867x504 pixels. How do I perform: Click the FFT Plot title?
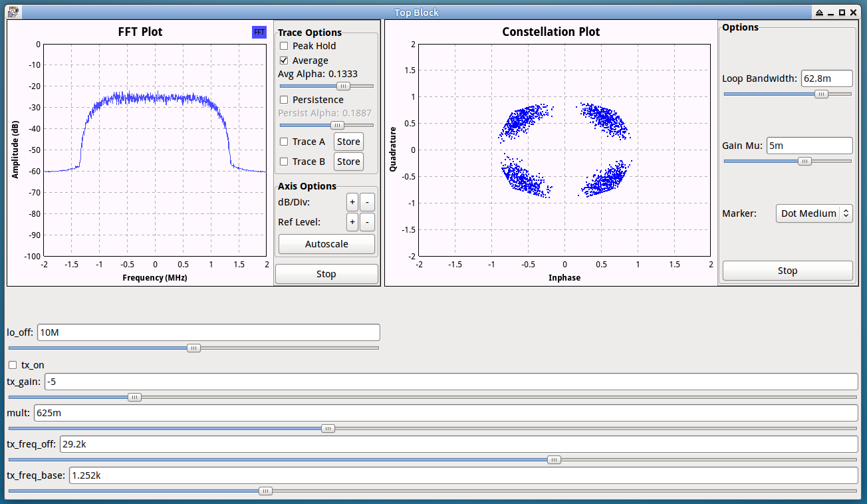coord(140,32)
